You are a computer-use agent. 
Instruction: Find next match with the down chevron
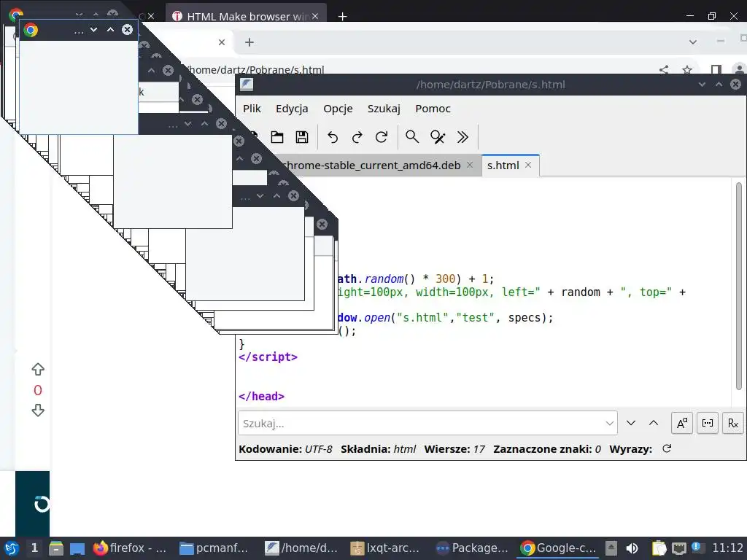coord(631,423)
